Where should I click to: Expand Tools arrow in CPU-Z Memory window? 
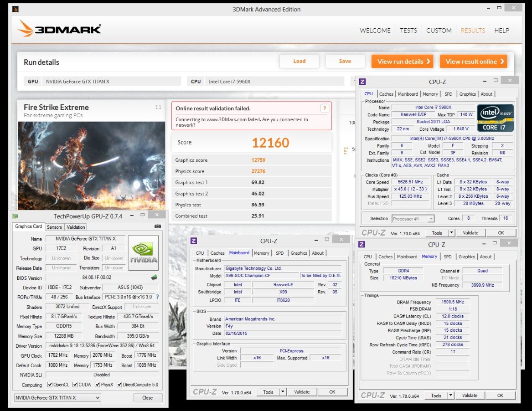point(450,396)
